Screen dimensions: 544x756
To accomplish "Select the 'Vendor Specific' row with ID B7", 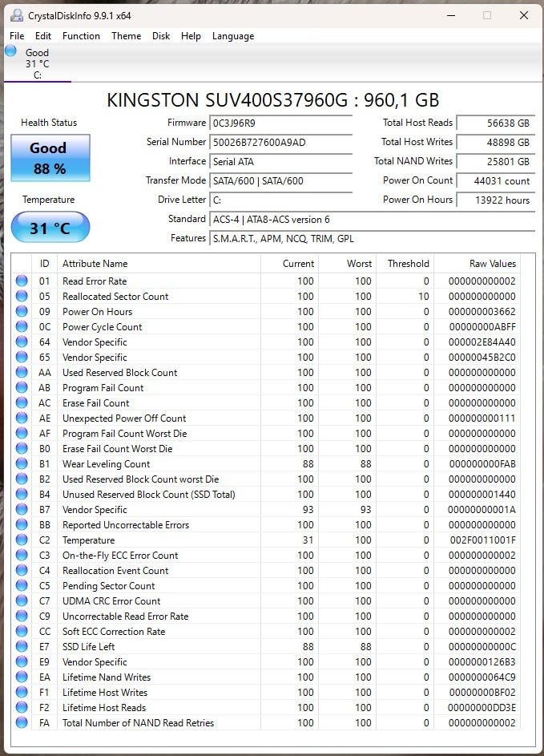I will (266, 510).
